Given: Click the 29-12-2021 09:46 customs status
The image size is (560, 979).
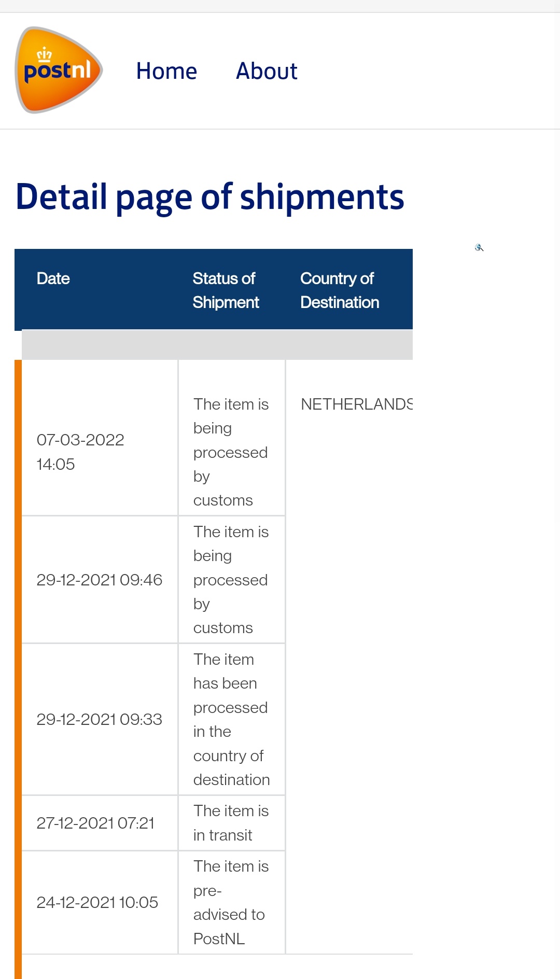Looking at the screenshot, I should coord(231,580).
